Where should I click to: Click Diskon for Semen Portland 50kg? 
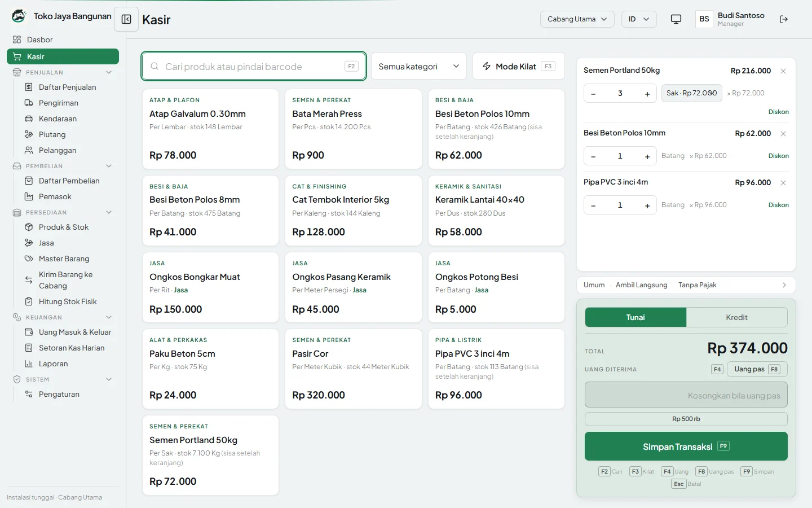pos(778,112)
